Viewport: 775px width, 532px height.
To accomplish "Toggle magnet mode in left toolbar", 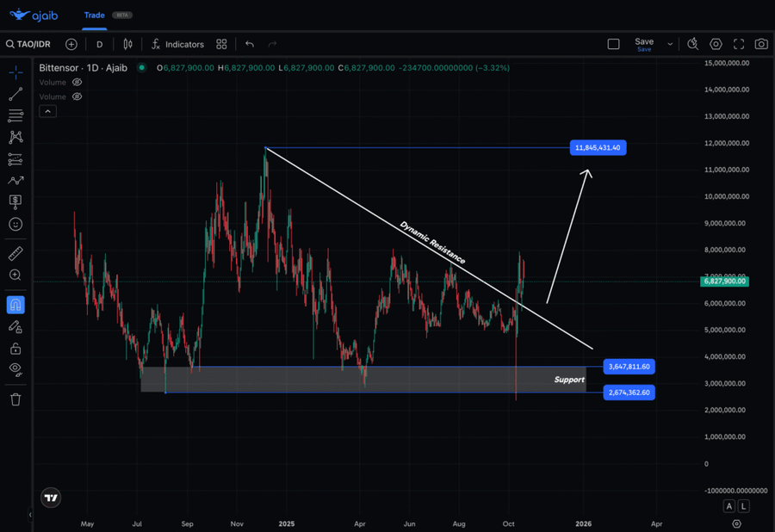I will point(15,305).
